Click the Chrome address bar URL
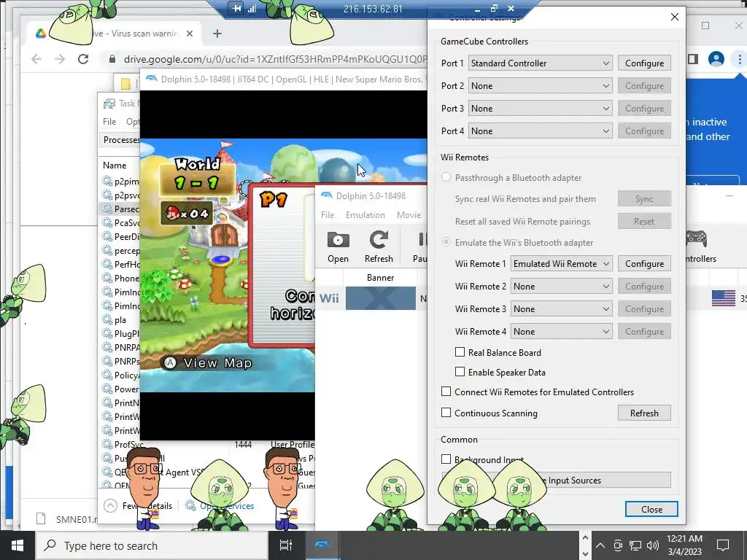Image resolution: width=747 pixels, height=560 pixels. tap(275, 59)
